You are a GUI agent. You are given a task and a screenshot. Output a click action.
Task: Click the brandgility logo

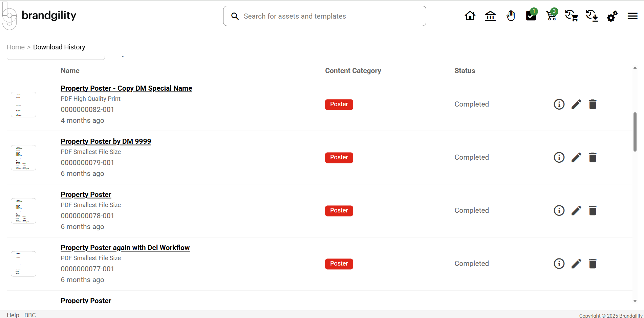(40, 16)
